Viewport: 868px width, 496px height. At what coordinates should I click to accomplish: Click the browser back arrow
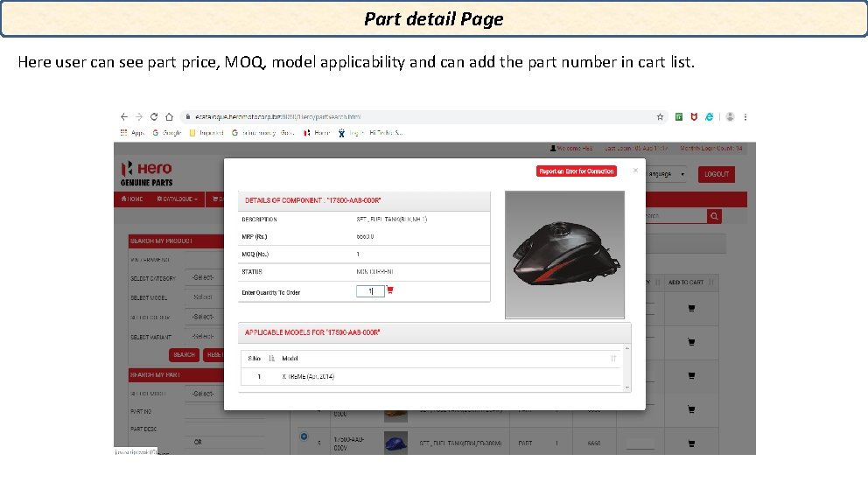124,117
